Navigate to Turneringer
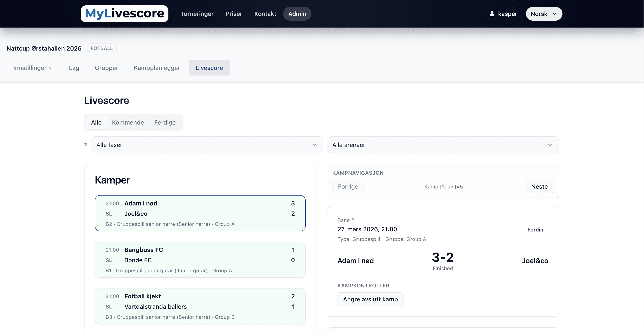644x330 pixels. tap(197, 14)
